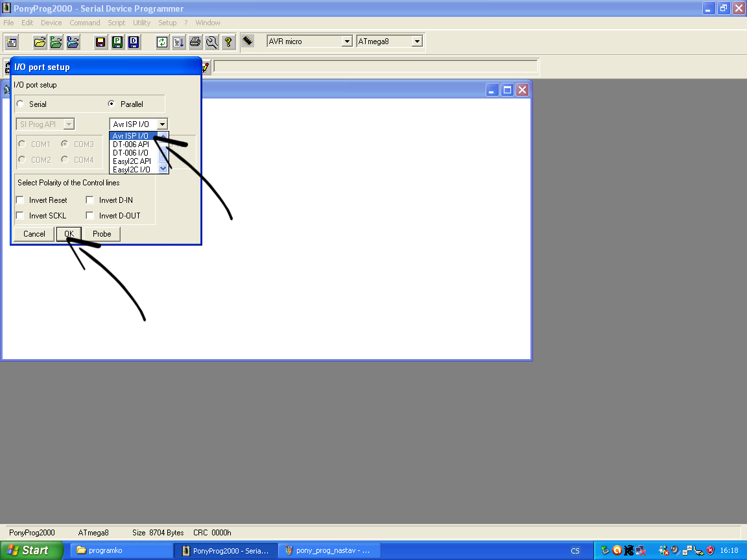The image size is (747, 560).
Task: Choose DT-006 I/O in the list
Action: pyautogui.click(x=134, y=153)
